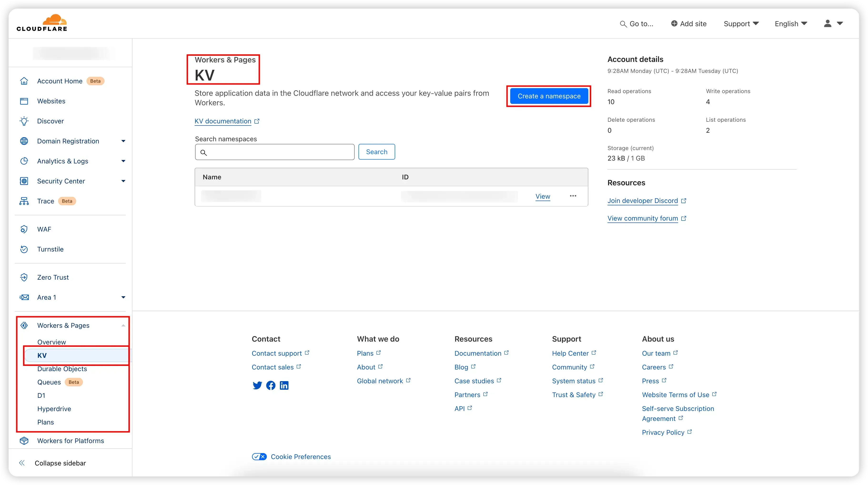Click the Name column header
The image size is (868, 485).
pos(212,177)
